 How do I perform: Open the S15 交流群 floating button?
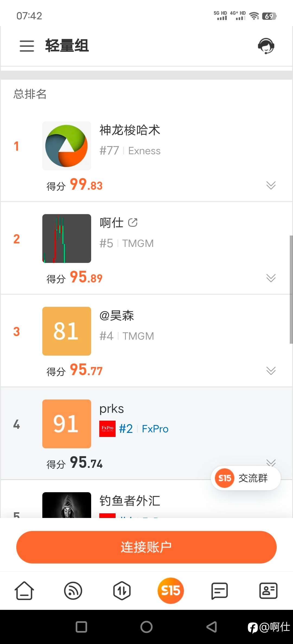click(246, 478)
